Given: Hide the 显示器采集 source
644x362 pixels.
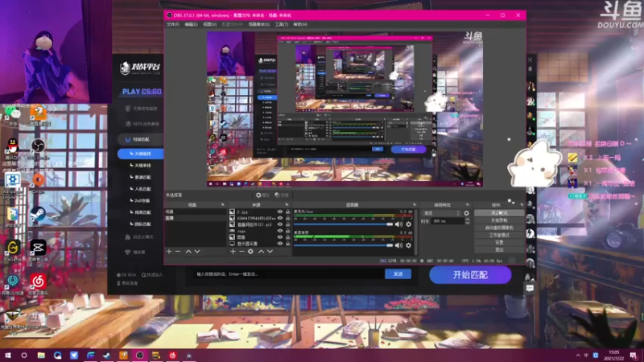Looking at the screenshot, I should pos(280,244).
